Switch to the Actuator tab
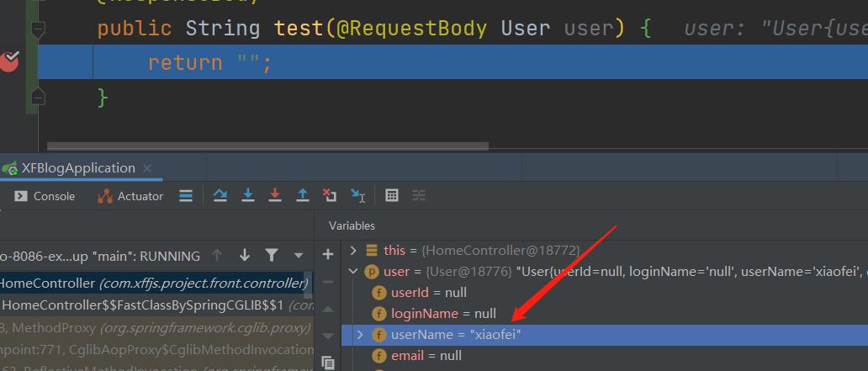868x371 pixels. point(130,196)
